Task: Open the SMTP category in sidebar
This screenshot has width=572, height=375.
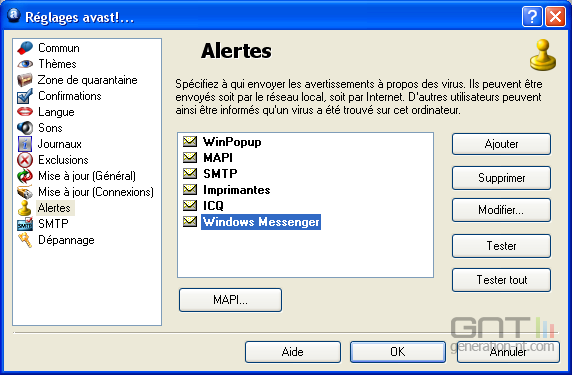Action: pyautogui.click(x=53, y=224)
